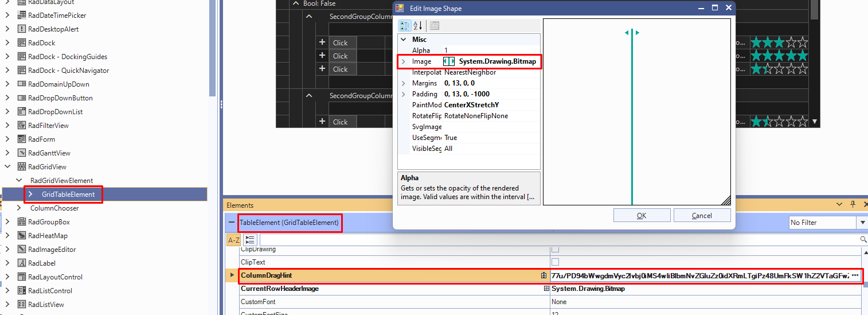Click the Elements panel search box
The image size is (868, 315).
click(559, 240)
